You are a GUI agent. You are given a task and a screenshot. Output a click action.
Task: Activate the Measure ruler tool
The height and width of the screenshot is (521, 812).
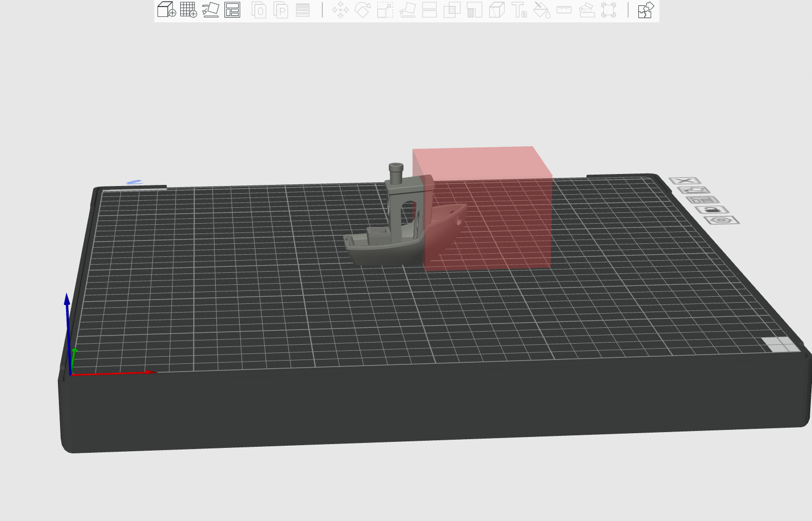click(564, 10)
